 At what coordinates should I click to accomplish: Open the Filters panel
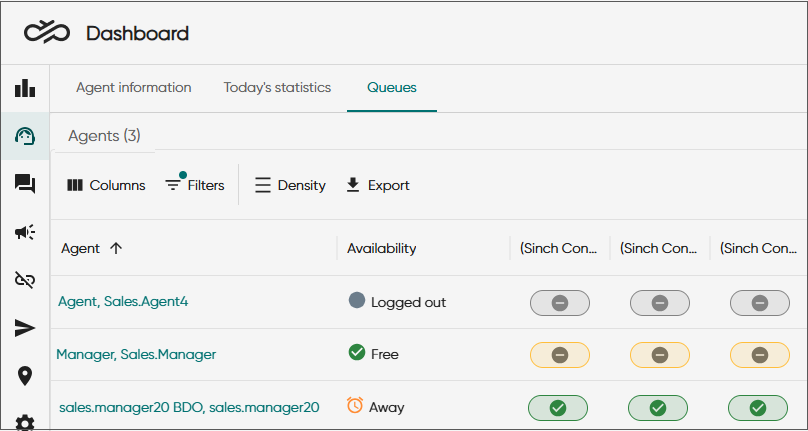point(195,185)
